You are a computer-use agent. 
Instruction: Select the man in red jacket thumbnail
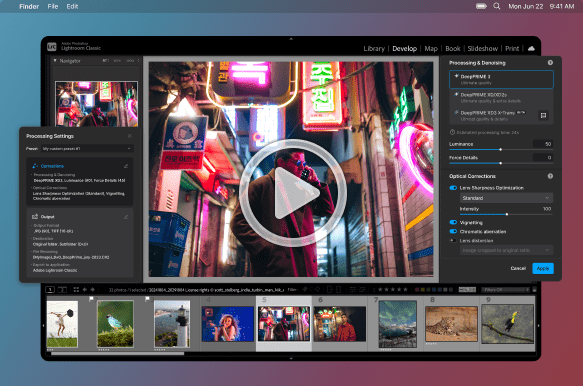[x=339, y=324]
